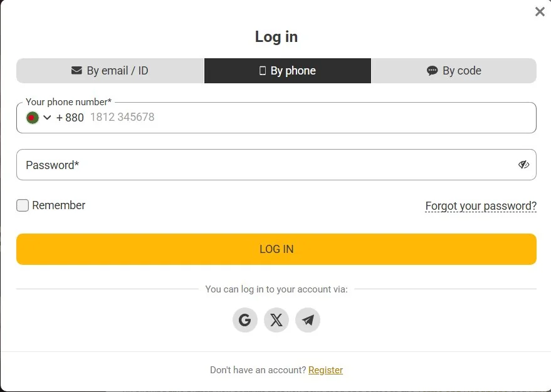
Task: Click the Bangladesh flag icon
Action: tap(33, 118)
